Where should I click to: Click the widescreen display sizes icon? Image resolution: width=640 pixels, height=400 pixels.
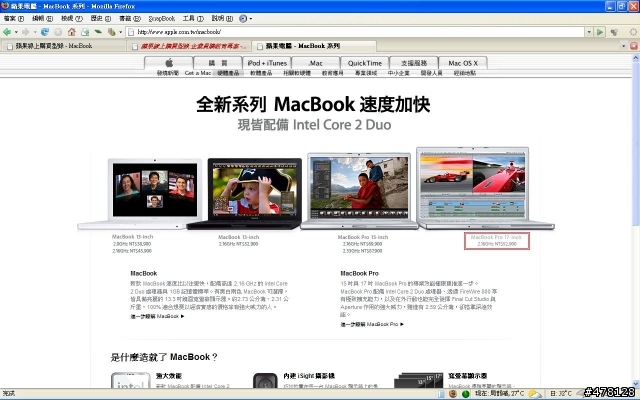pyautogui.click(x=419, y=380)
